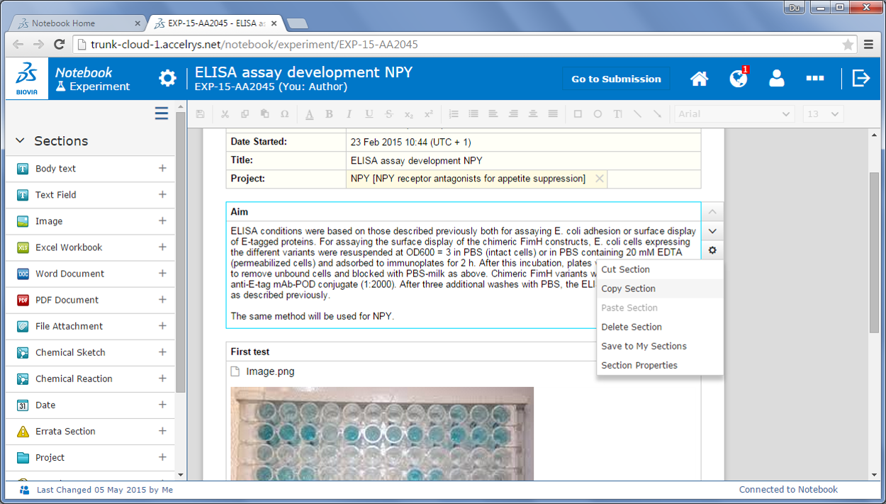Add an Excel Workbook section

click(162, 247)
